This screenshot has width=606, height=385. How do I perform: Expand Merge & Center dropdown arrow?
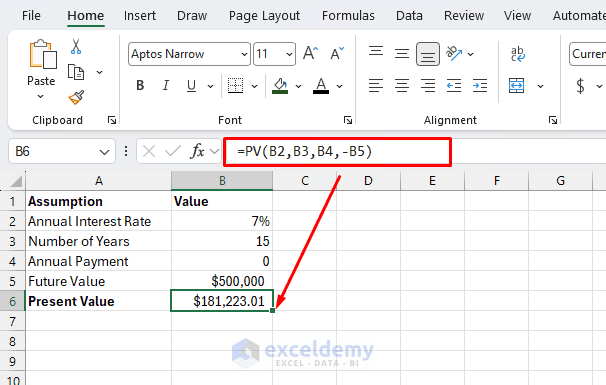[x=540, y=86]
